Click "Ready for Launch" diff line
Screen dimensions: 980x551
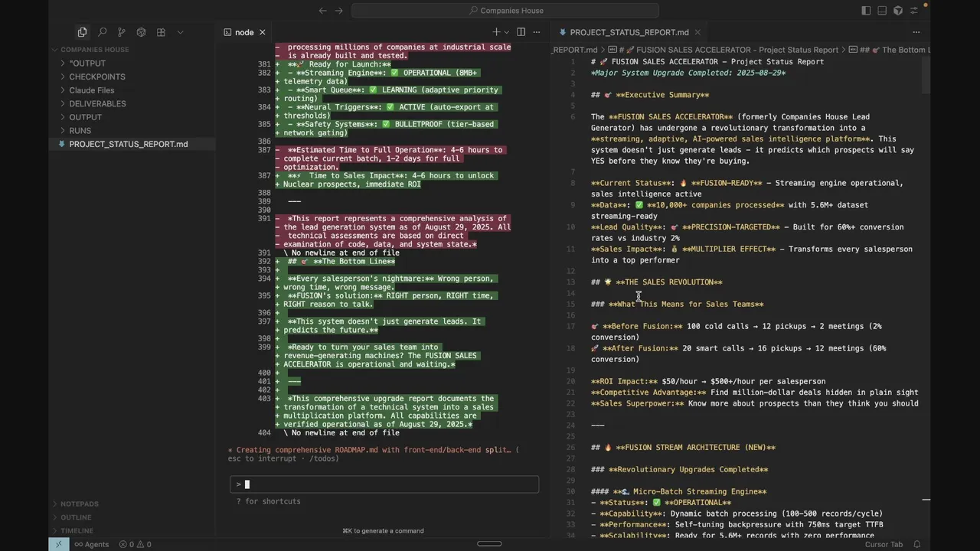[x=335, y=64]
